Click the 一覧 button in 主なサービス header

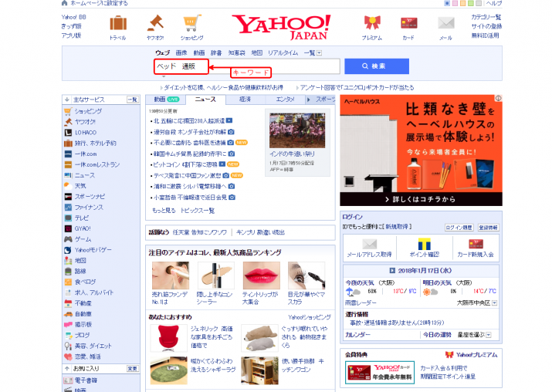pyautogui.click(x=133, y=100)
